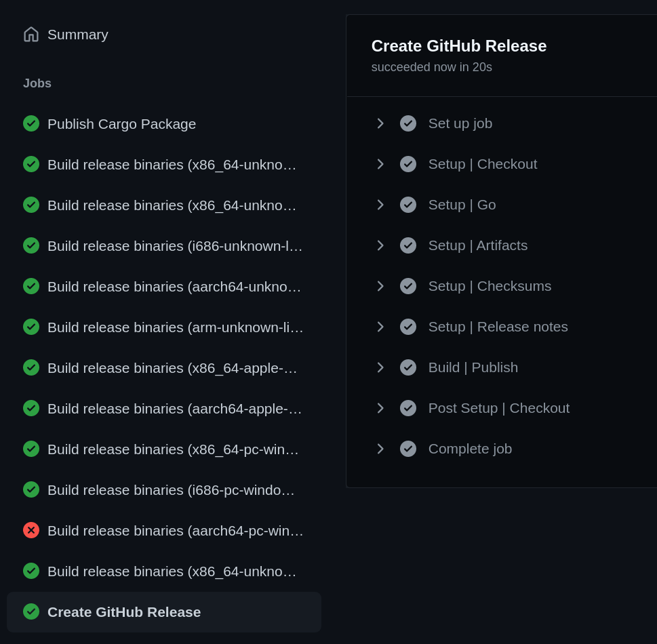Click the check icon beside Setup | Checksums
Image resolution: width=657 pixels, height=644 pixels.
407,286
